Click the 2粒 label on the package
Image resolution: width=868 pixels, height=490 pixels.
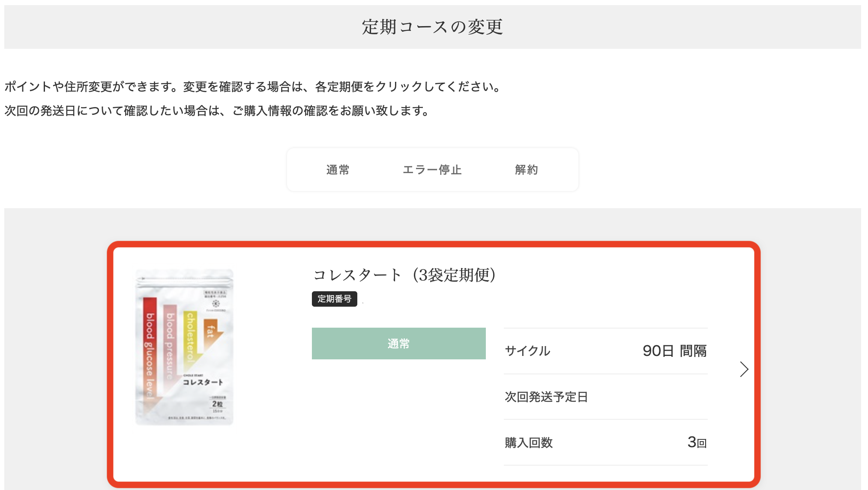click(217, 404)
